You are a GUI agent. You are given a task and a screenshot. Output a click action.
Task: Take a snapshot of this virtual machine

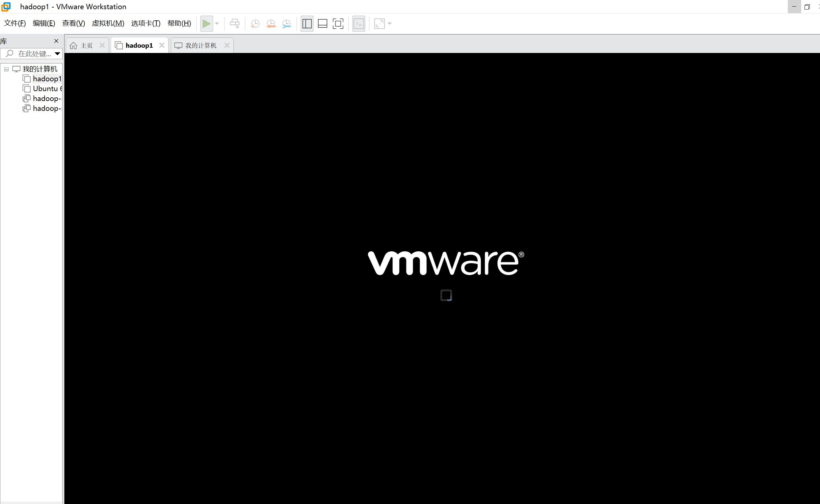[x=255, y=24]
